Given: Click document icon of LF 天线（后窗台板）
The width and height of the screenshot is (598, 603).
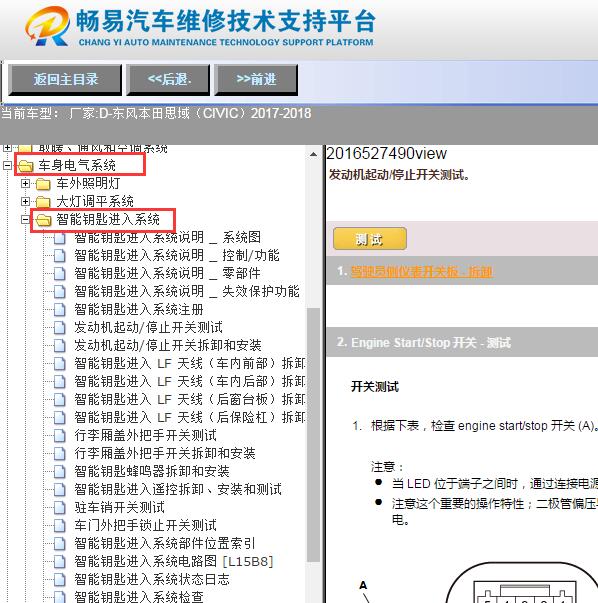Looking at the screenshot, I should pos(60,400).
